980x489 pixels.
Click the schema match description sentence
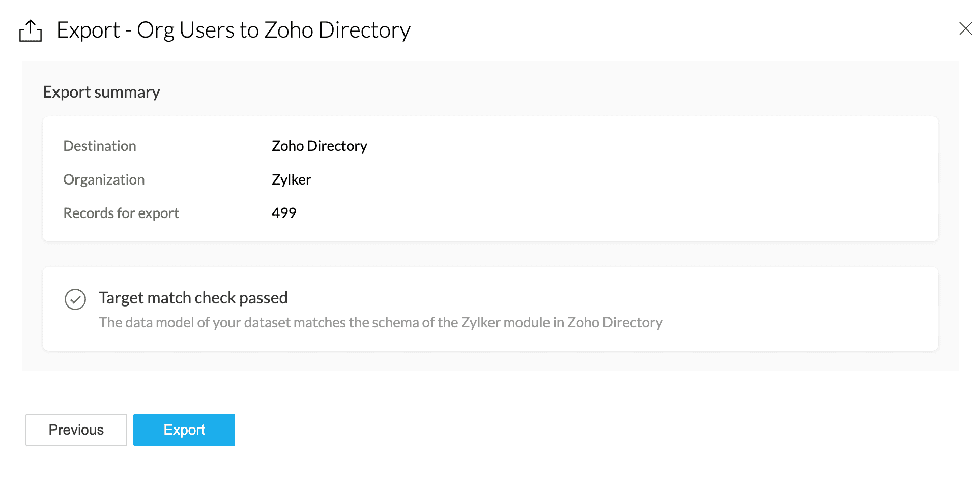coord(380,322)
